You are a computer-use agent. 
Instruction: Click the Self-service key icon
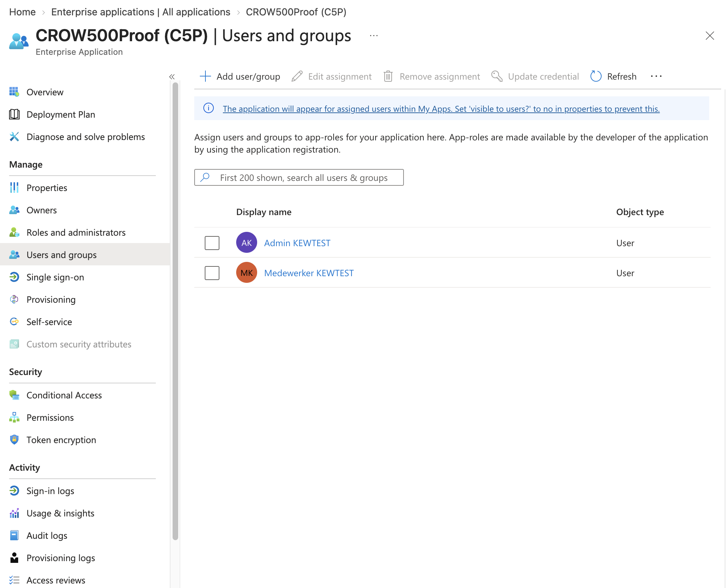click(14, 322)
